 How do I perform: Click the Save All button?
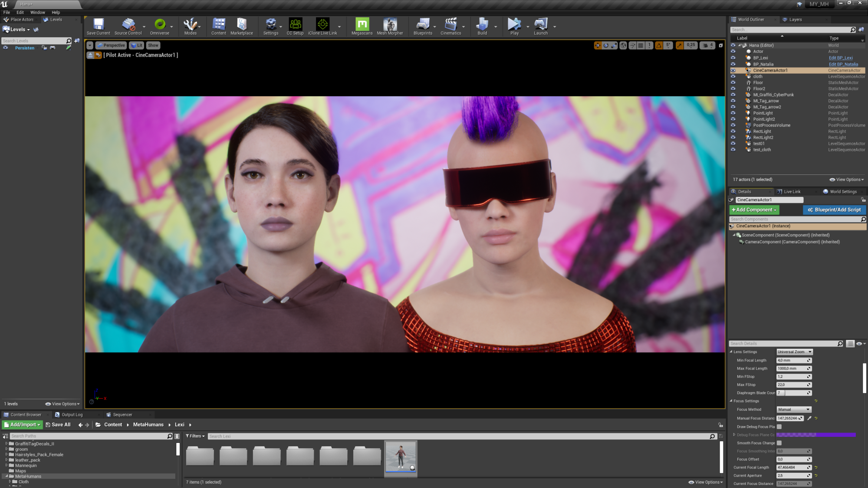(58, 425)
